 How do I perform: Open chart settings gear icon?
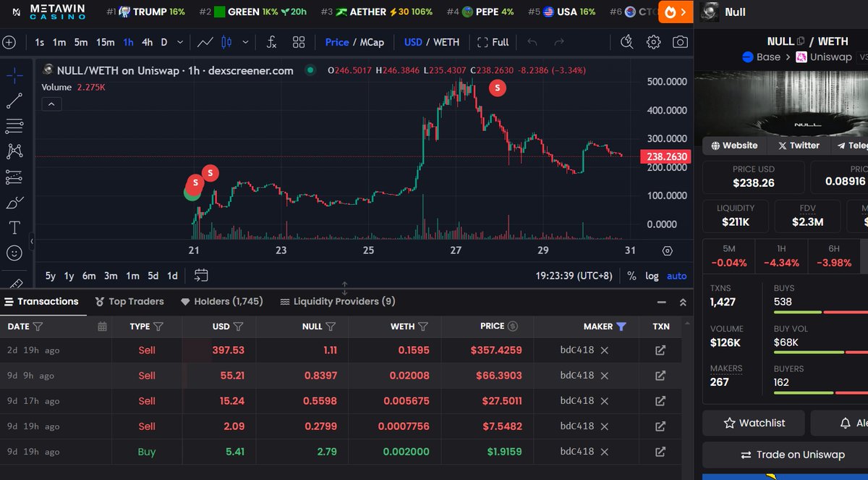click(654, 42)
